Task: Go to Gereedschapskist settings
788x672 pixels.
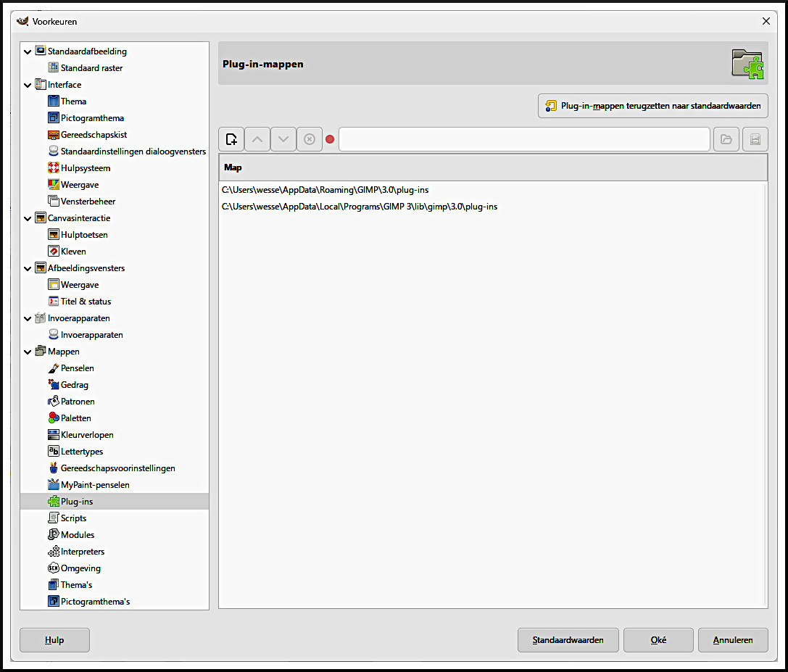Action: point(94,135)
